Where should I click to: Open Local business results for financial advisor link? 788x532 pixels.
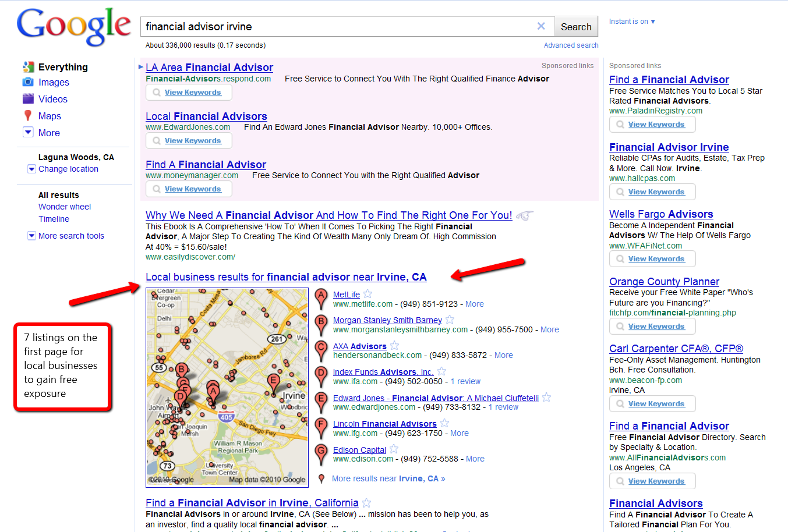tap(286, 277)
